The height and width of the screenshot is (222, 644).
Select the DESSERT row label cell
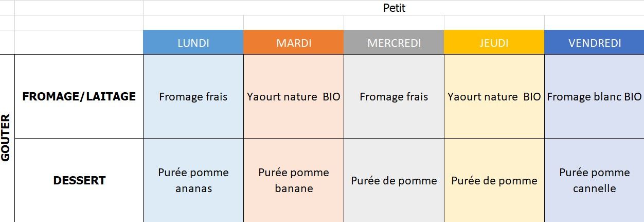[x=79, y=180]
